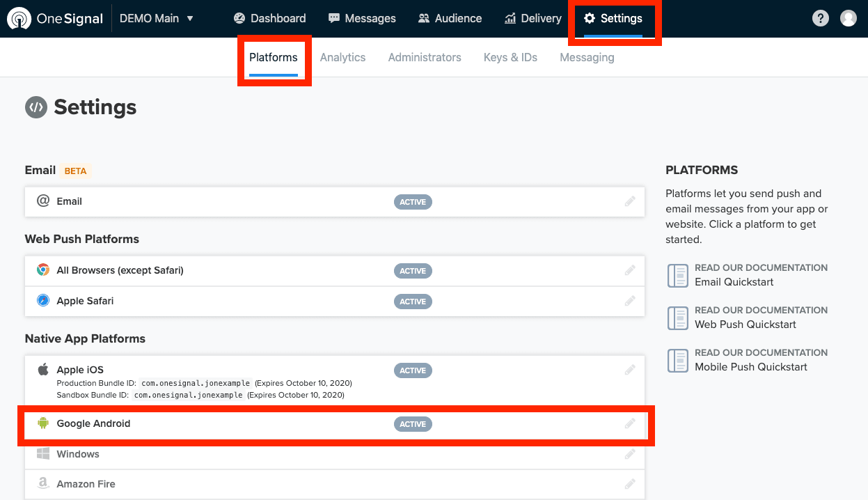Select the Apple iOS platform label

pos(80,370)
